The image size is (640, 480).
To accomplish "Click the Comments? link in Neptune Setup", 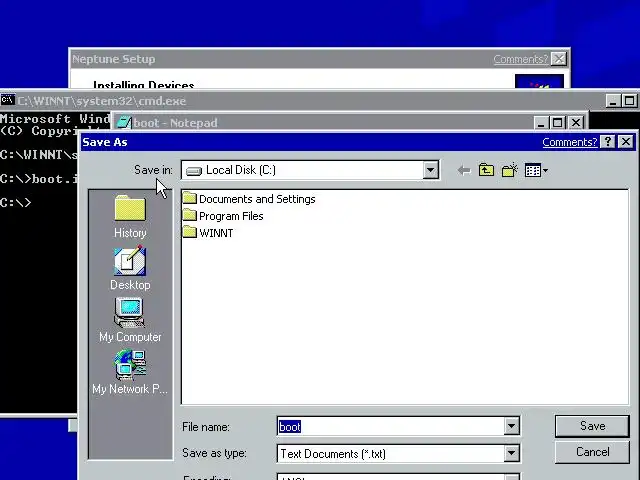I will coord(520,59).
